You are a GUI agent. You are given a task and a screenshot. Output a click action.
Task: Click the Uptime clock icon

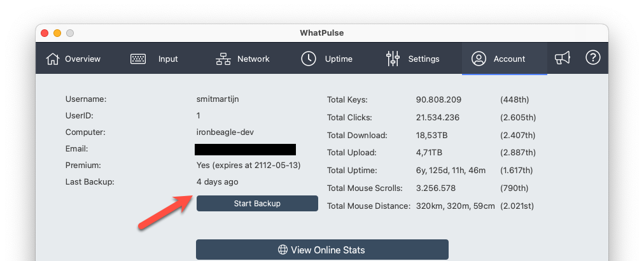[309, 59]
